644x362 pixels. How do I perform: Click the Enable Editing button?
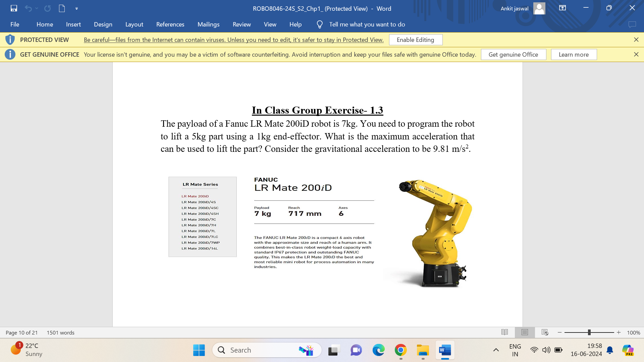(x=416, y=40)
